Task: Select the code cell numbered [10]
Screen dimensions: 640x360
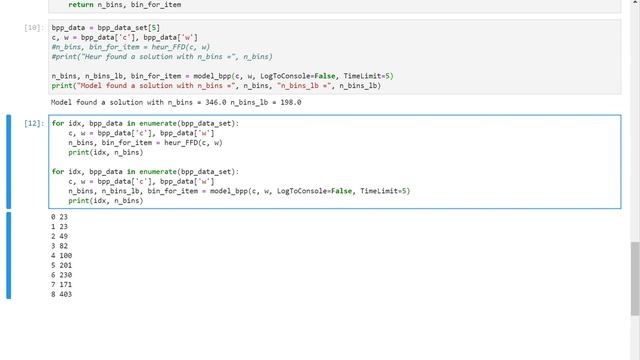Action: tap(335, 57)
